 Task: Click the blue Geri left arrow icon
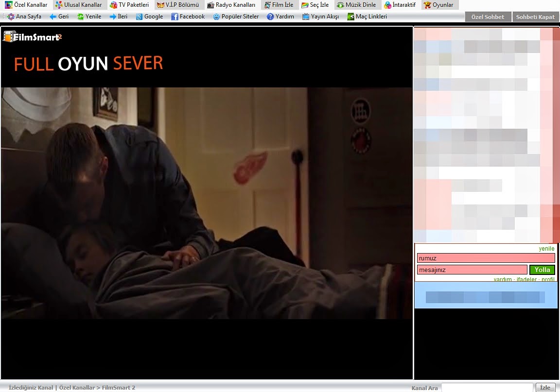[53, 17]
